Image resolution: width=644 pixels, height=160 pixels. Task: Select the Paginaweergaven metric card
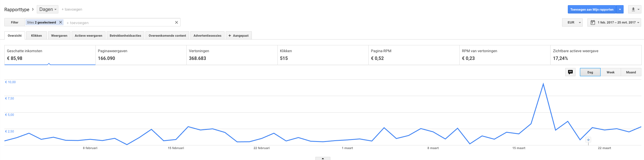tap(141, 55)
